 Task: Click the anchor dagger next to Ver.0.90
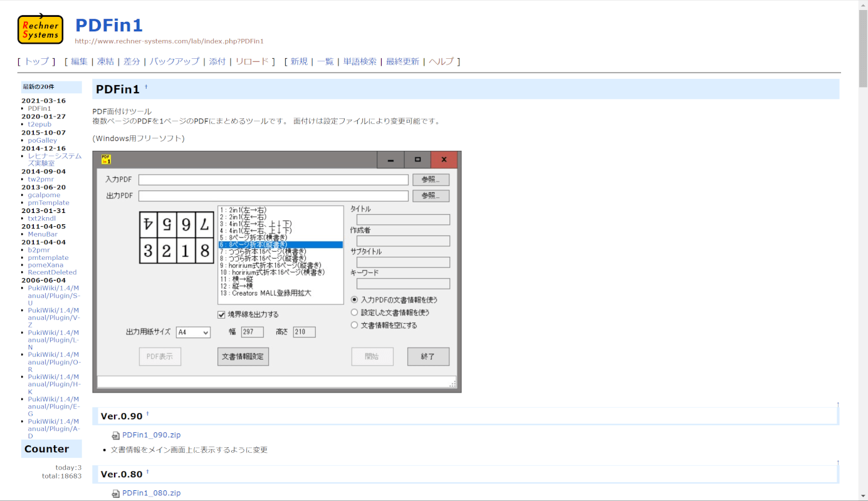[148, 414]
